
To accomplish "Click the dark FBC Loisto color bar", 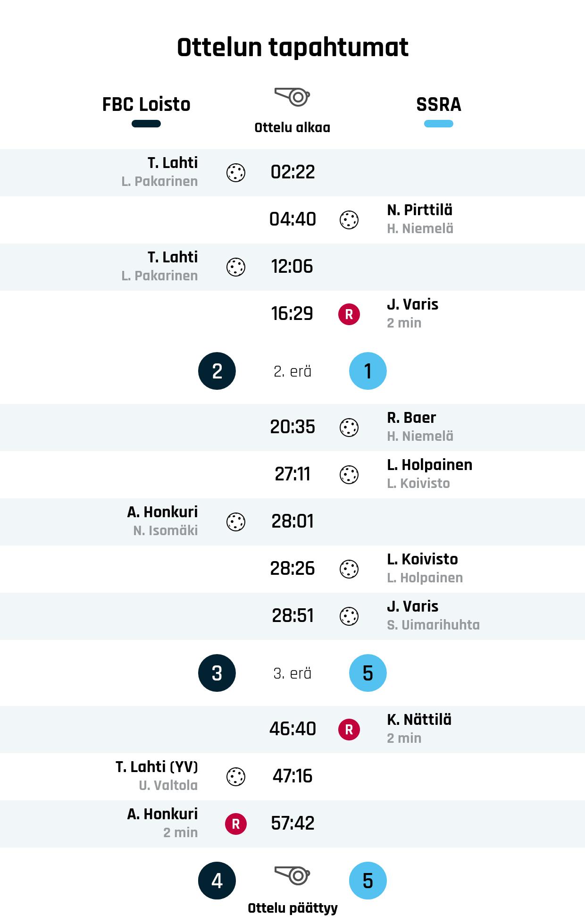I will [x=146, y=124].
